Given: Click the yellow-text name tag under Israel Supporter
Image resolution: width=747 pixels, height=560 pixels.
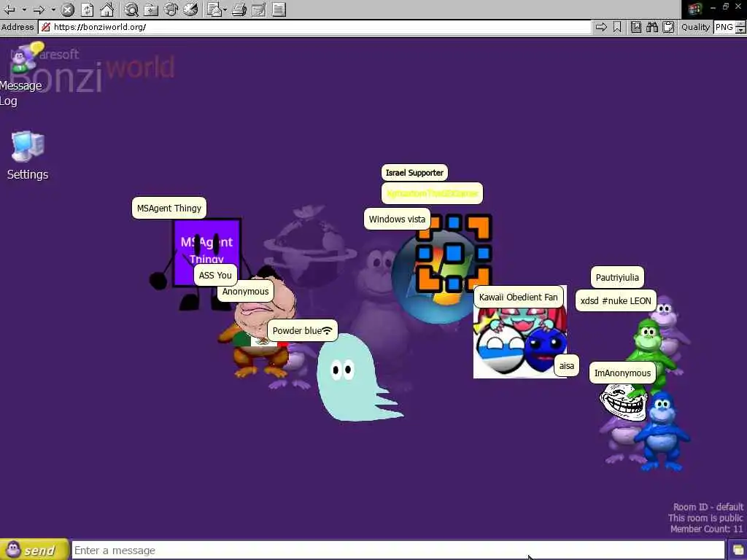Looking at the screenshot, I should point(432,193).
